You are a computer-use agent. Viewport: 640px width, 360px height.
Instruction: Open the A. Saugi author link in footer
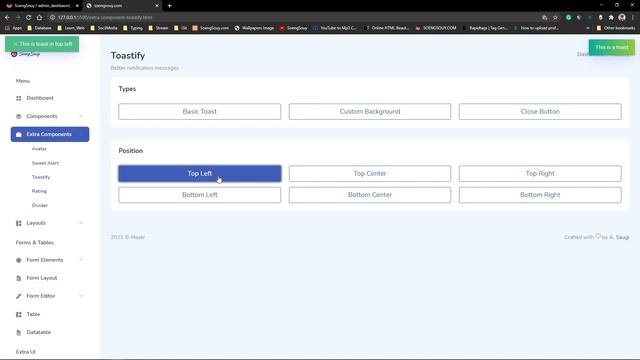[x=619, y=237]
